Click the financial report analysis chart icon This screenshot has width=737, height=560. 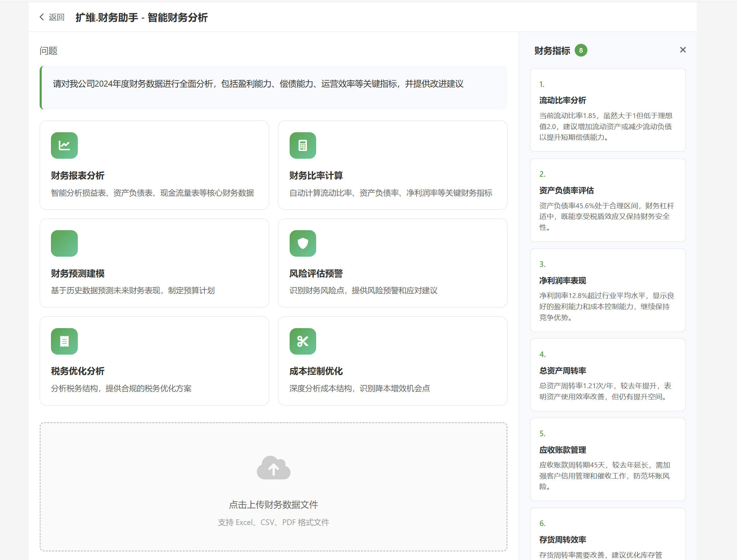point(64,145)
